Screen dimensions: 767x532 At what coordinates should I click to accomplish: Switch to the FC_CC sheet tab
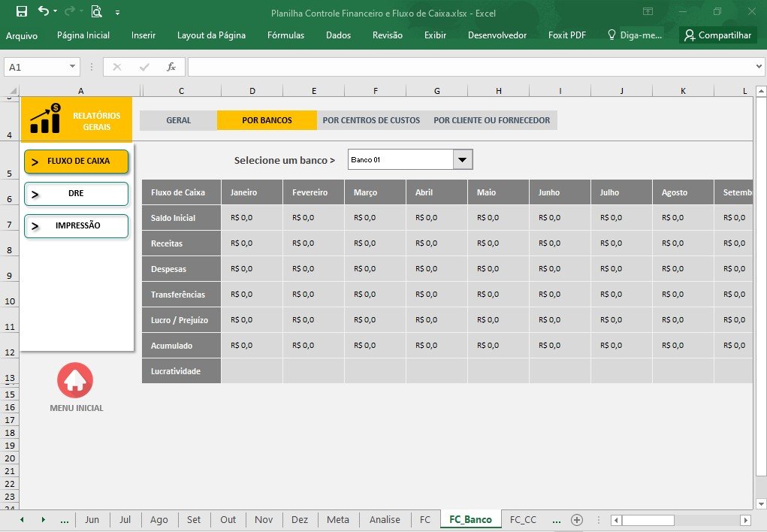pos(523,520)
